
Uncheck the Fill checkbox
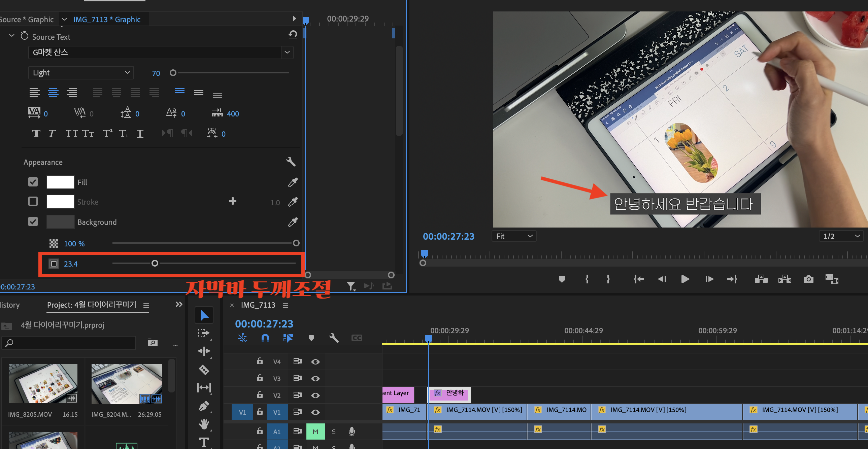pyautogui.click(x=33, y=182)
